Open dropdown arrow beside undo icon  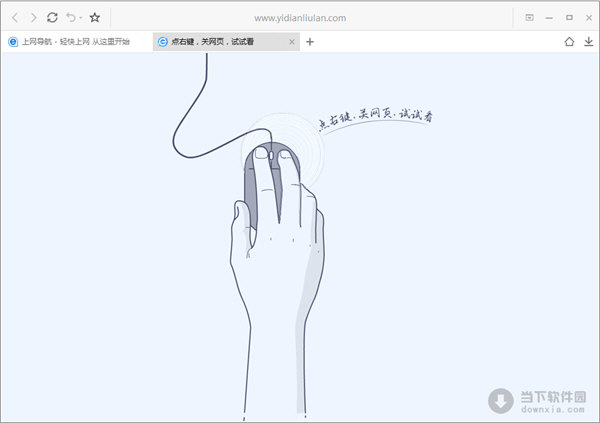[81, 18]
